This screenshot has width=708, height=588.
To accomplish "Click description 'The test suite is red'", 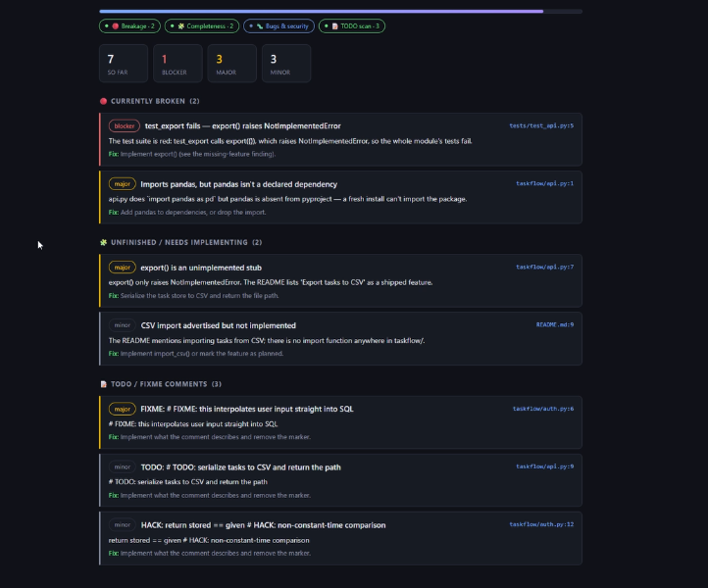I will (x=290, y=141).
